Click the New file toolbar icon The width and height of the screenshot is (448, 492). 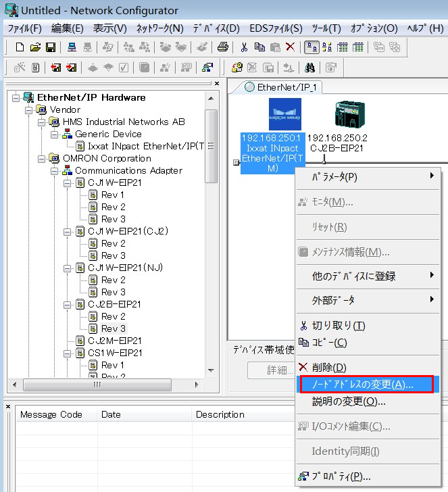click(20, 47)
